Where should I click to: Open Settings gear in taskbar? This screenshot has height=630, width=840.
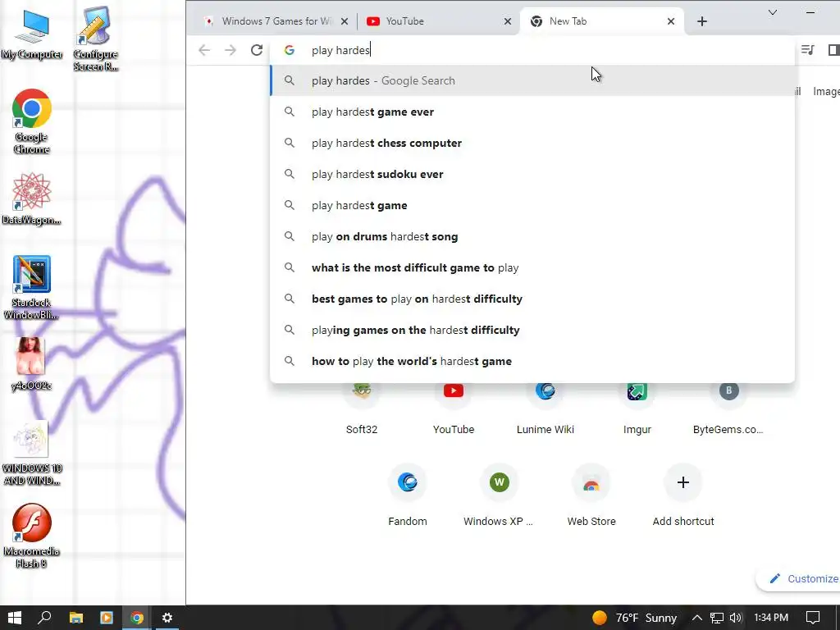pos(167,618)
